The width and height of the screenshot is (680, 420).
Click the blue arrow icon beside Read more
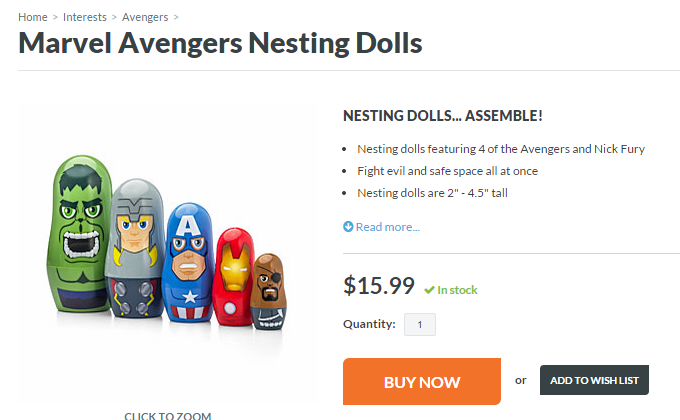(x=348, y=227)
